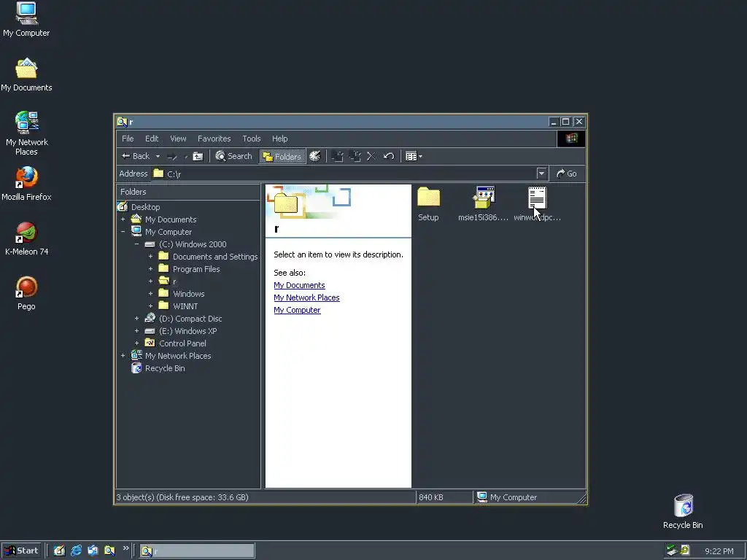Go back using the Back toolbar button
This screenshot has width=747, height=560.
[x=135, y=156]
